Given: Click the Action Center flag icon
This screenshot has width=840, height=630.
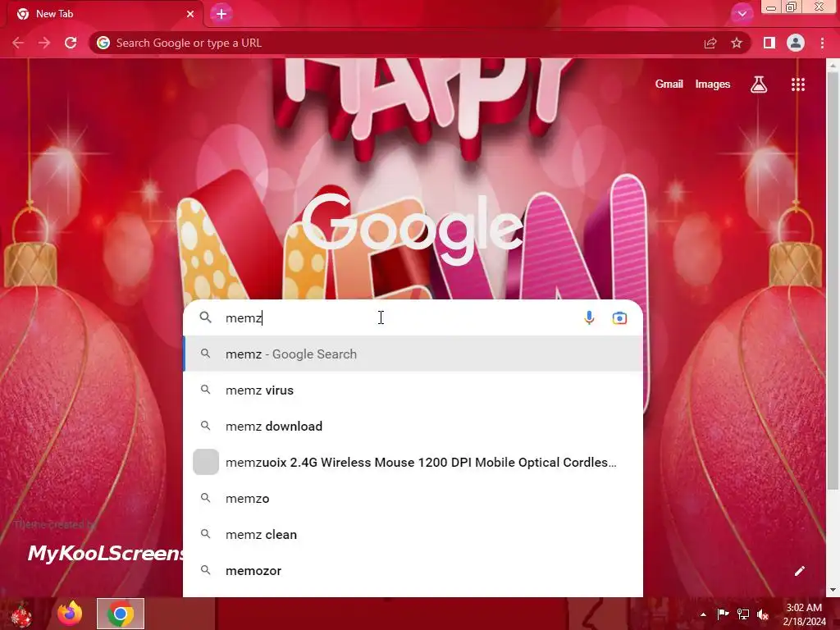Looking at the screenshot, I should [x=723, y=614].
